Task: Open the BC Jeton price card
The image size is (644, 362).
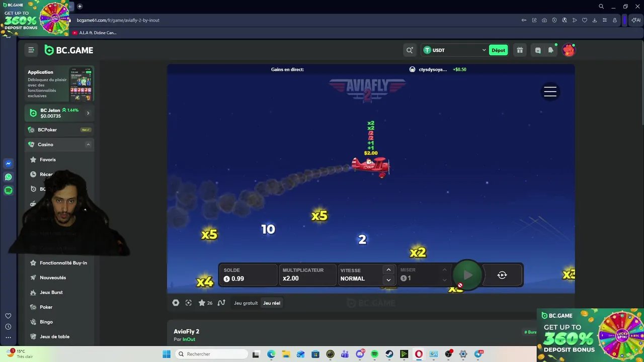Action: [x=59, y=113]
